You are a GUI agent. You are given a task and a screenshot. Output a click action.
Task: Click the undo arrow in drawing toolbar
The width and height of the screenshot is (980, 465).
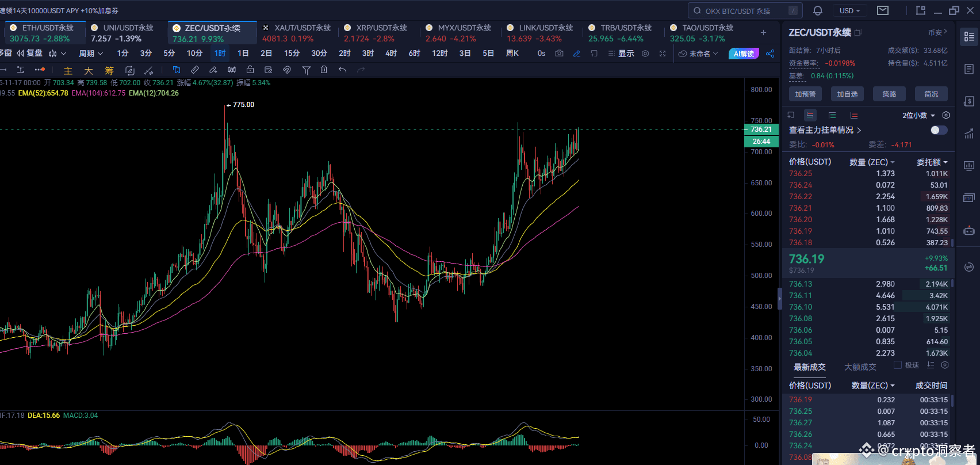[x=342, y=70]
